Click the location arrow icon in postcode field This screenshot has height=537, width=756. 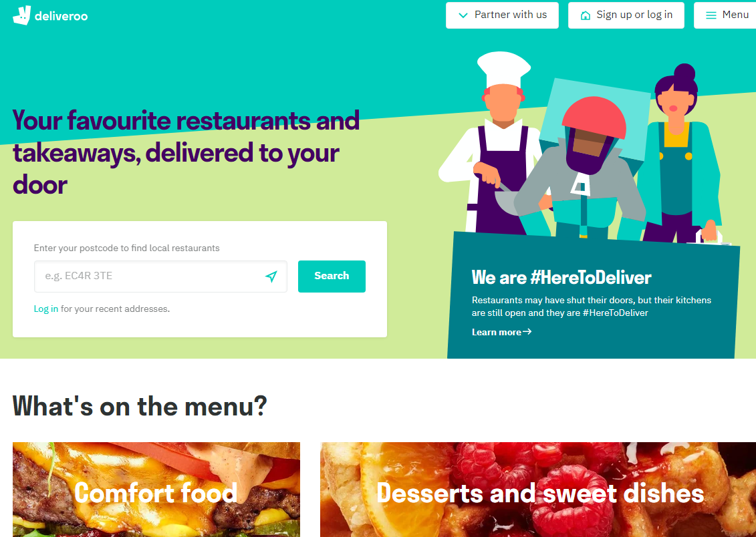click(x=271, y=276)
